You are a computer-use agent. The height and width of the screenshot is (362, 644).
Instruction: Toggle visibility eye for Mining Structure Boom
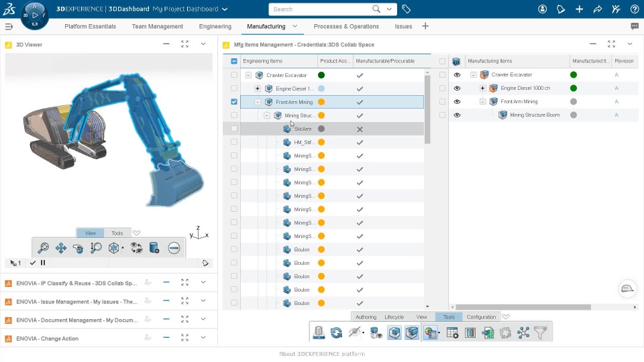[457, 115]
